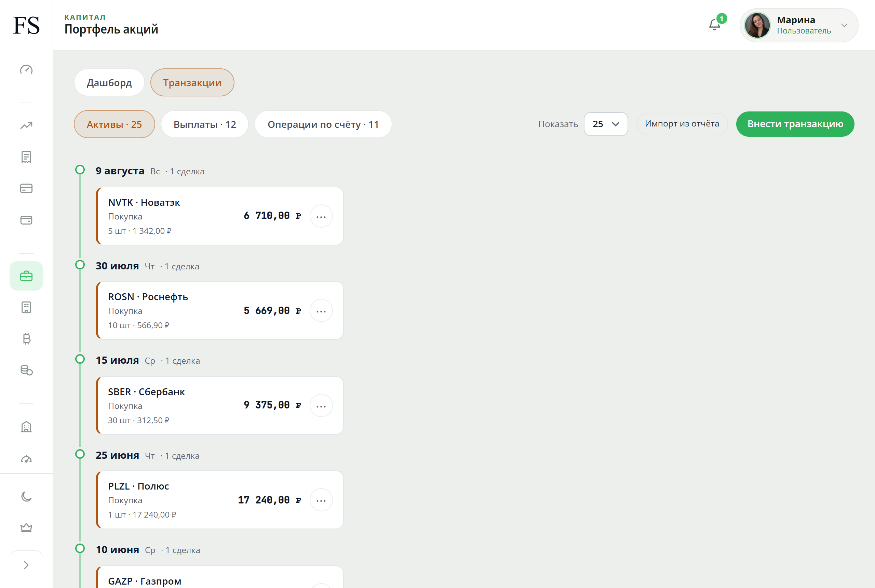This screenshot has width=875, height=588.
Task: Open the gauge sidebar icon near the bottom
Action: 26,459
